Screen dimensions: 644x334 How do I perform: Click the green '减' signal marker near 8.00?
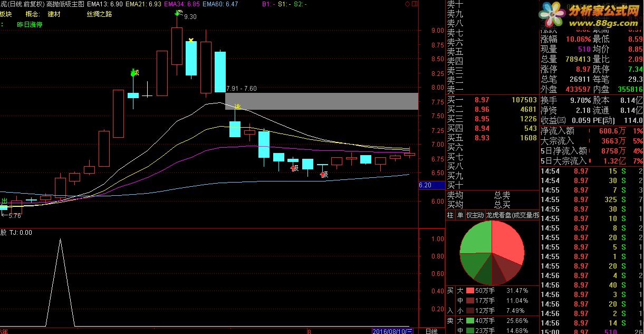pos(134,73)
